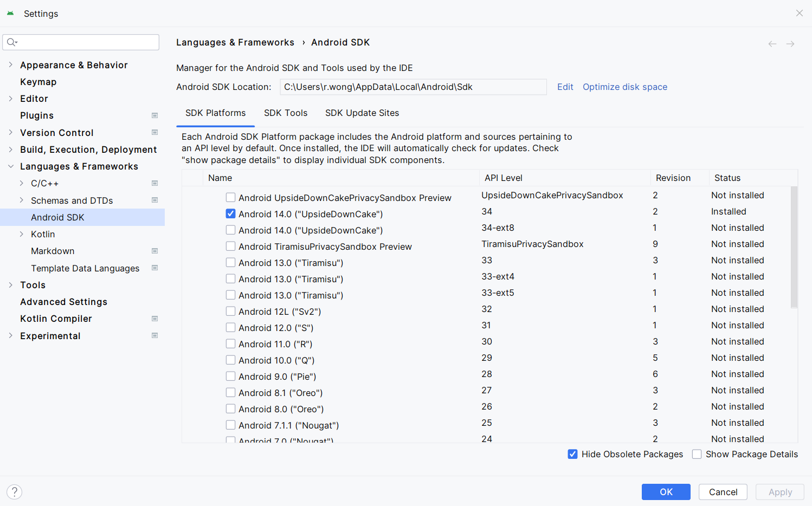Check Android TiramisuPrivacySandbox Preview

click(230, 246)
